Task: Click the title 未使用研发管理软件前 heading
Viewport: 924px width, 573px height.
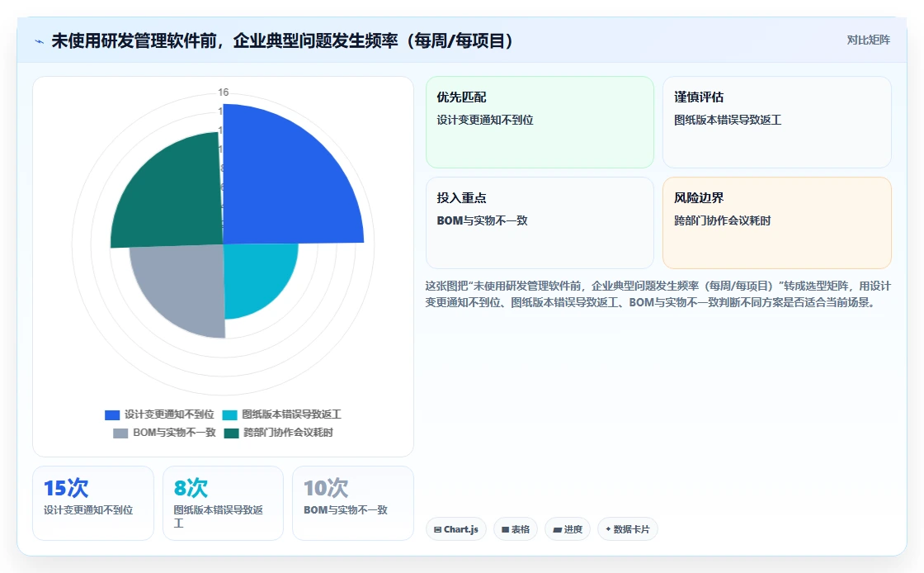Action: (282, 40)
